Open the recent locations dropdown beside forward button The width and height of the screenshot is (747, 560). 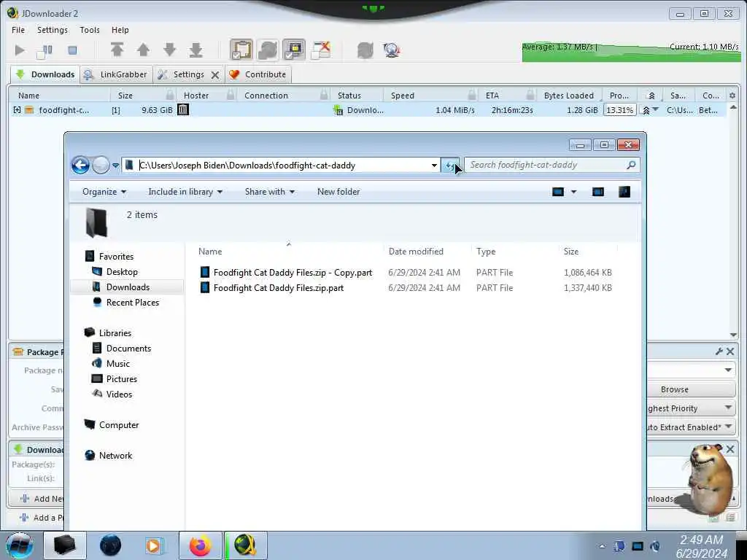(115, 166)
